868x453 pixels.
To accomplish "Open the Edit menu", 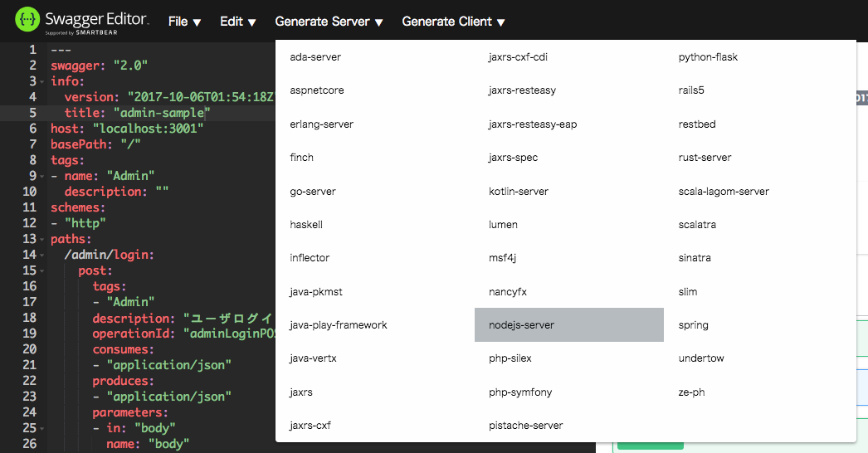I will 237,22.
